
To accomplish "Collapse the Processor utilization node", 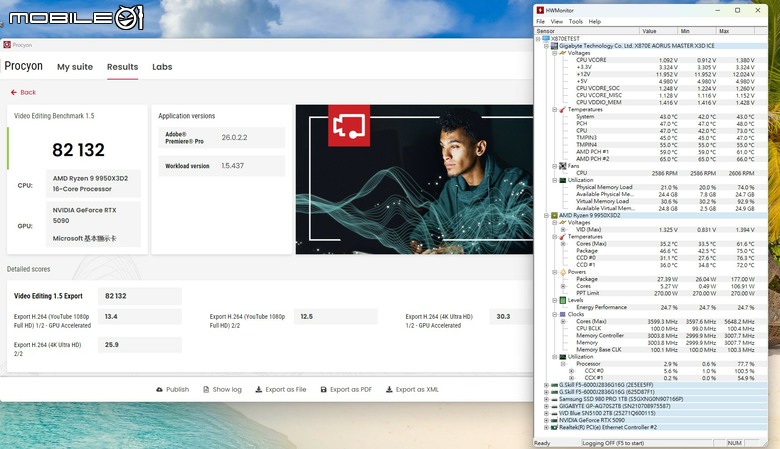I will 563,364.
